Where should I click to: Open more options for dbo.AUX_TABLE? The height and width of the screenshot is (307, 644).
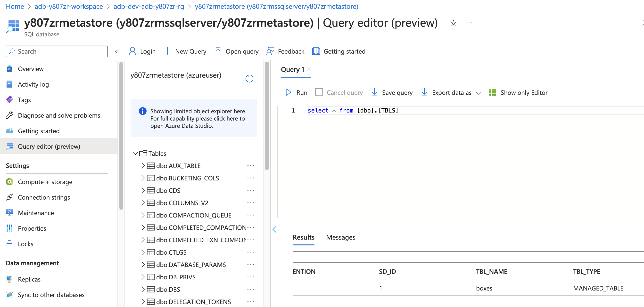pos(251,165)
